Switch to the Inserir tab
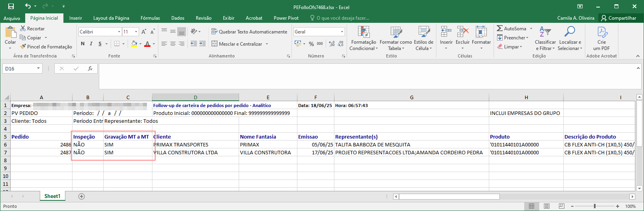The image size is (644, 211). [x=76, y=18]
